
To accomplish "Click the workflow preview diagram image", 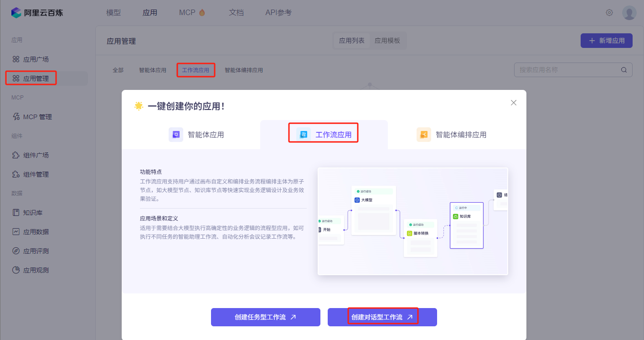I will 412,221.
